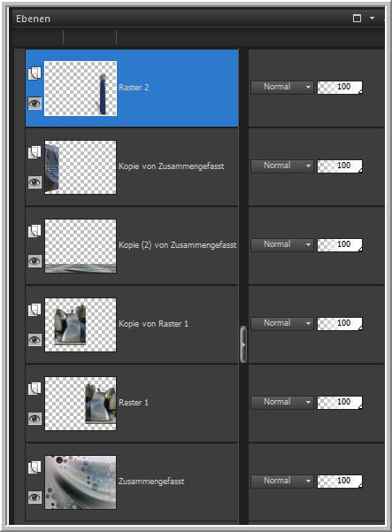Open blend mode dropdown for Raster 2

click(281, 87)
